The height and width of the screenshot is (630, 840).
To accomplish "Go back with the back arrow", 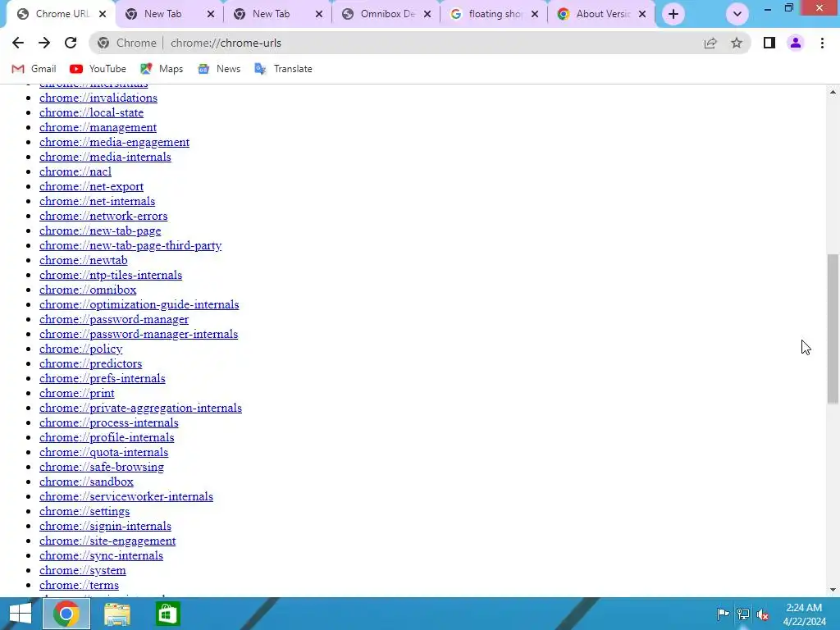I will [18, 43].
